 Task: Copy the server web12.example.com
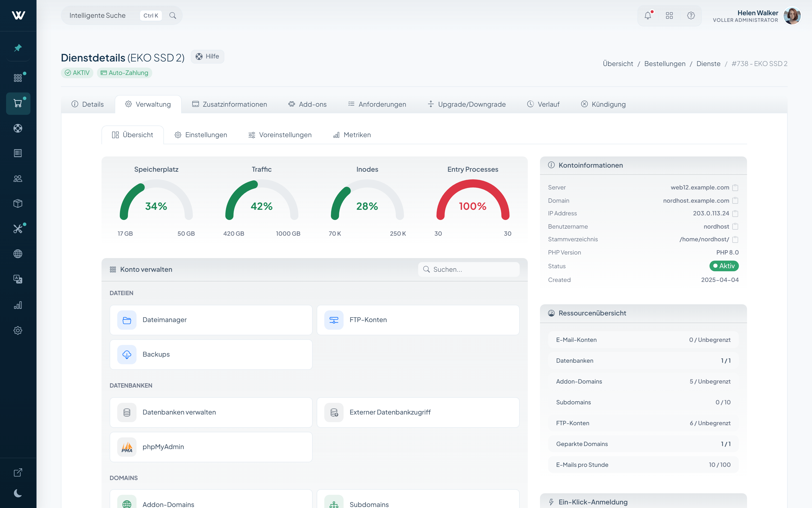[x=735, y=187]
